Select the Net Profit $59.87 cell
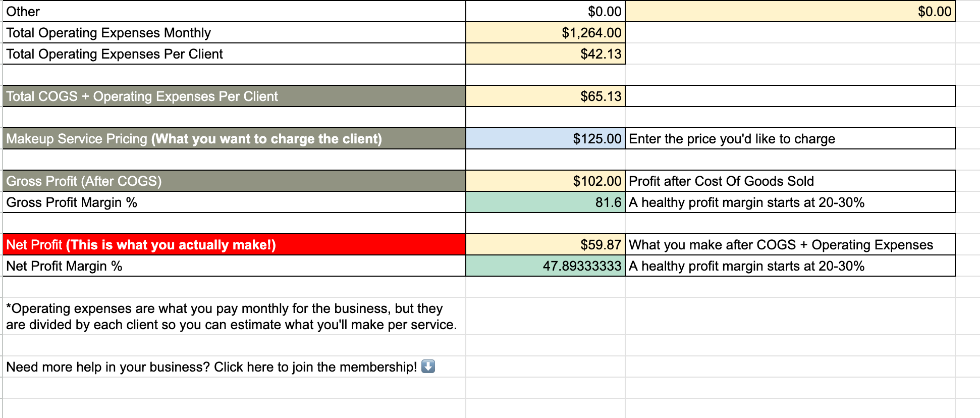Viewport: 980px width, 418px height. click(546, 245)
